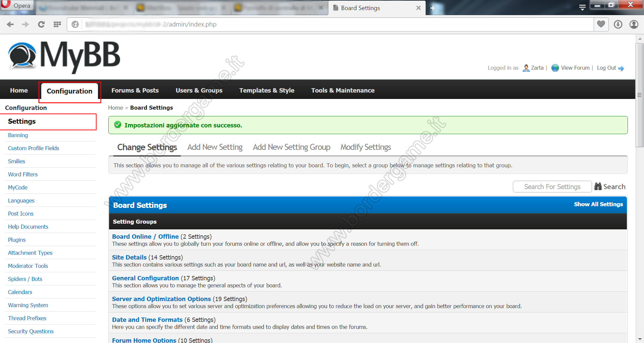Select the Change Settings sub-tab
The image size is (644, 343).
[147, 147]
